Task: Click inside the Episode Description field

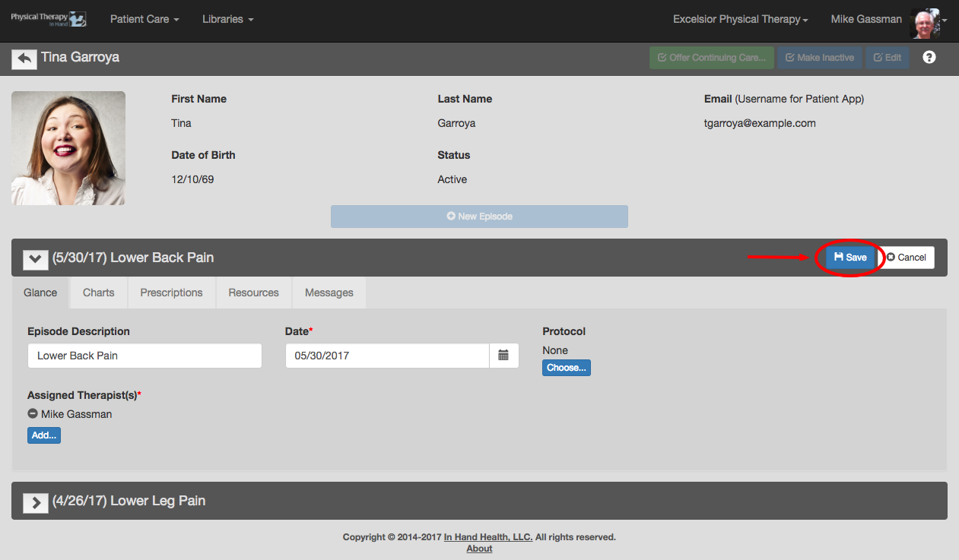Action: coord(144,355)
